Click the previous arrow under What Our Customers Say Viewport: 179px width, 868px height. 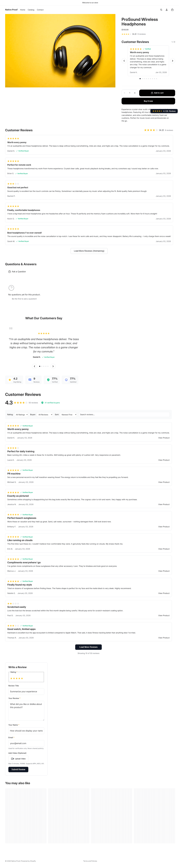pos(34,366)
